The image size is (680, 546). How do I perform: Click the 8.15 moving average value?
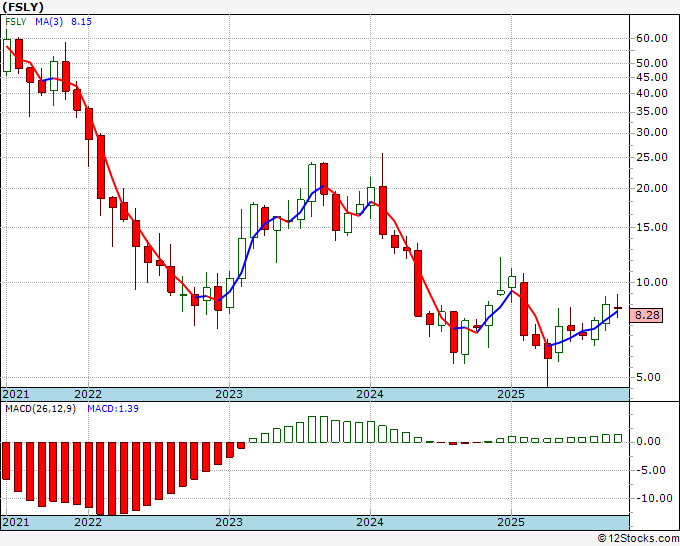pyautogui.click(x=81, y=22)
